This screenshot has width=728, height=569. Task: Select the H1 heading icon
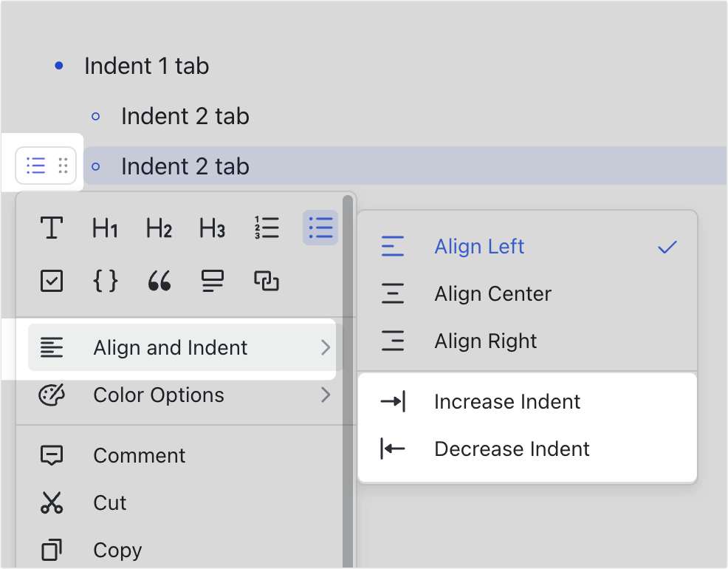(x=105, y=228)
